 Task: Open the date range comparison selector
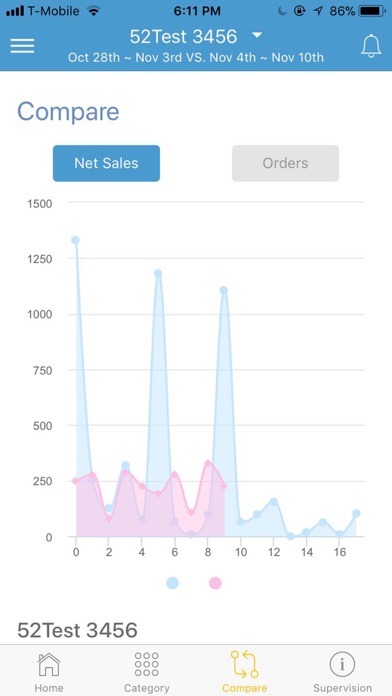[x=196, y=58]
